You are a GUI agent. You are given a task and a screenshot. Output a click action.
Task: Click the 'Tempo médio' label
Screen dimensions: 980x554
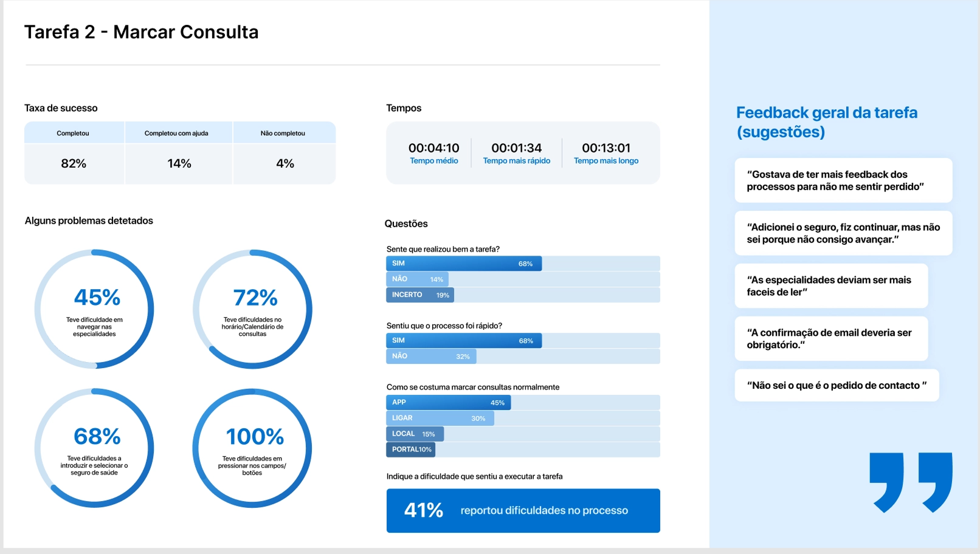coord(434,161)
